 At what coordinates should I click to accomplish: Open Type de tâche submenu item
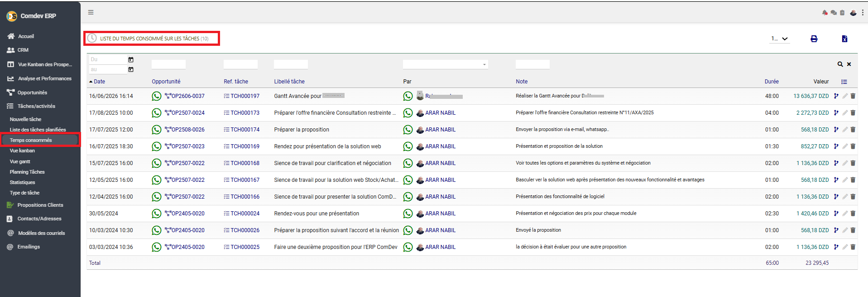pos(24,193)
